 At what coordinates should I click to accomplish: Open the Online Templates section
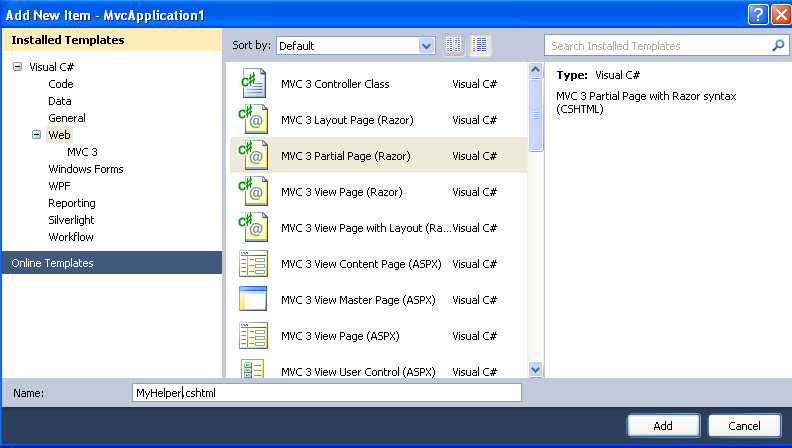click(x=52, y=263)
